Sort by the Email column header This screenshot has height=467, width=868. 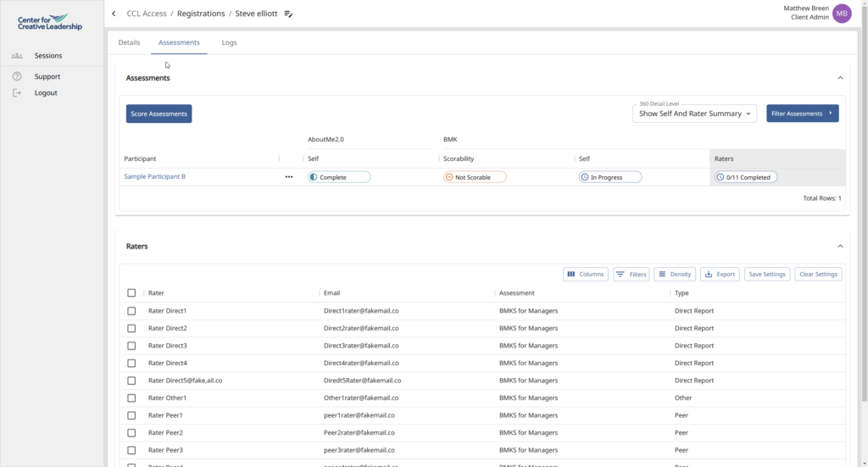[331, 292]
